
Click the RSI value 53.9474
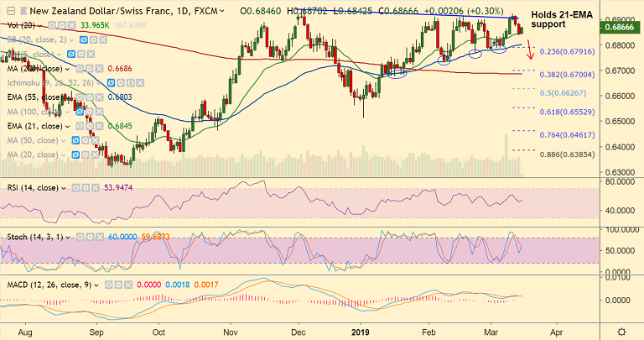118,188
